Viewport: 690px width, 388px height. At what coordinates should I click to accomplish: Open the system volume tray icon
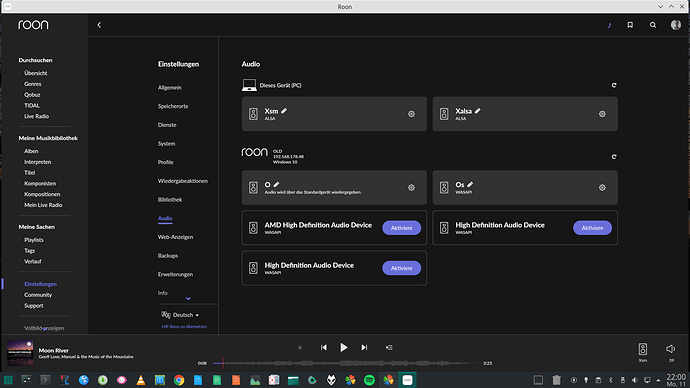click(x=635, y=380)
